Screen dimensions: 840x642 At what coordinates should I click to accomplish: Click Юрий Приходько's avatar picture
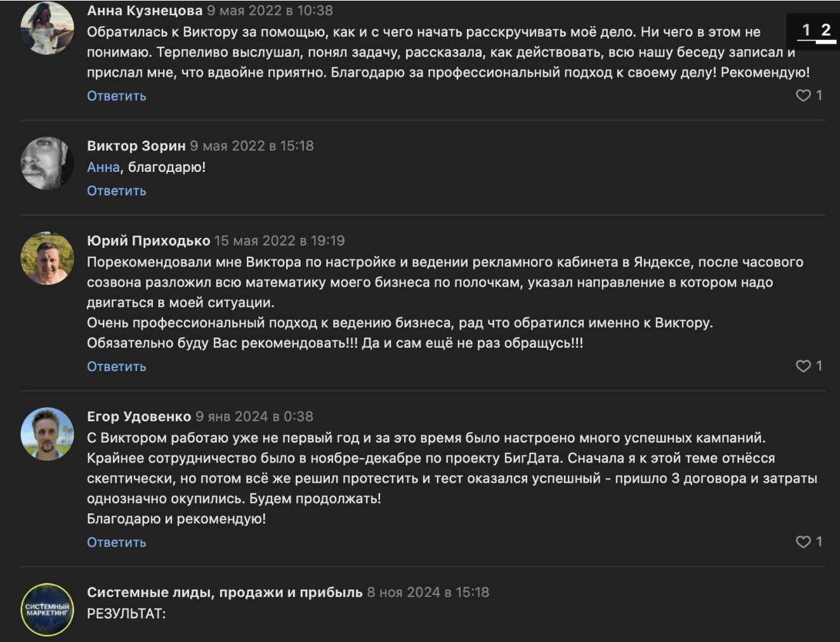pos(48,258)
